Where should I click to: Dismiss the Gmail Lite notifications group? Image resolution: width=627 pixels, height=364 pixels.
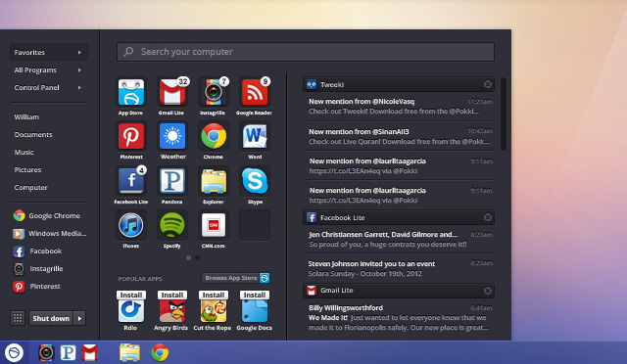pyautogui.click(x=488, y=291)
